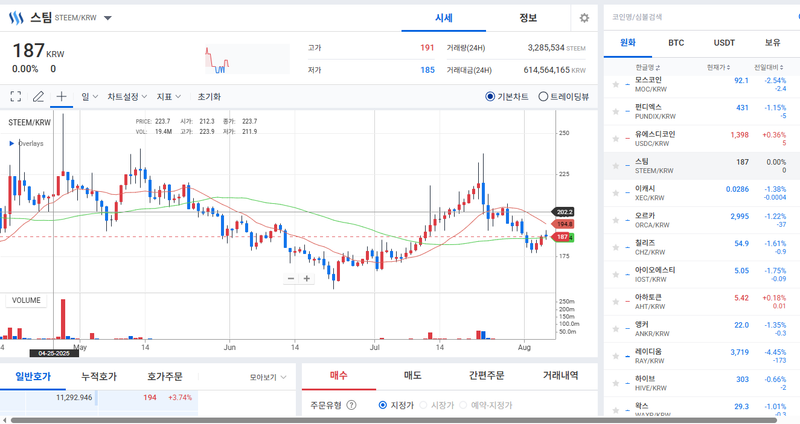The width and height of the screenshot is (800, 424).
Task: Star the CHZ/KRW coin as favorite
Action: 616,247
